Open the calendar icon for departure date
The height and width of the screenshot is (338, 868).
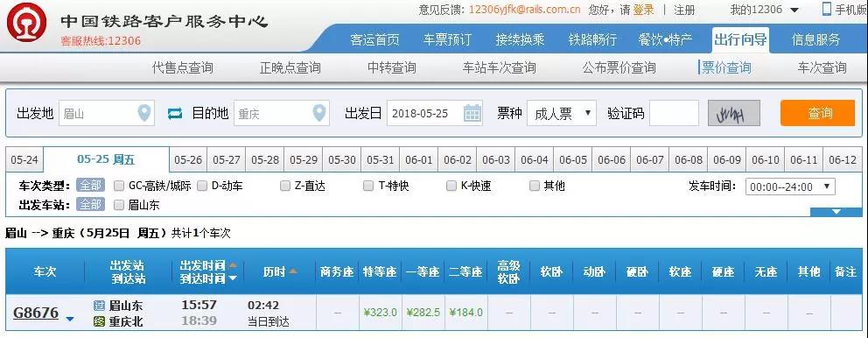pyautogui.click(x=472, y=114)
